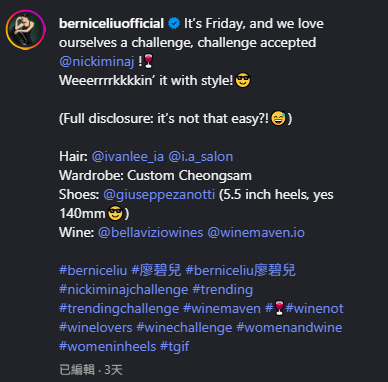Click the #berniceliu hashtag
This screenshot has height=382, width=388.
click(93, 270)
